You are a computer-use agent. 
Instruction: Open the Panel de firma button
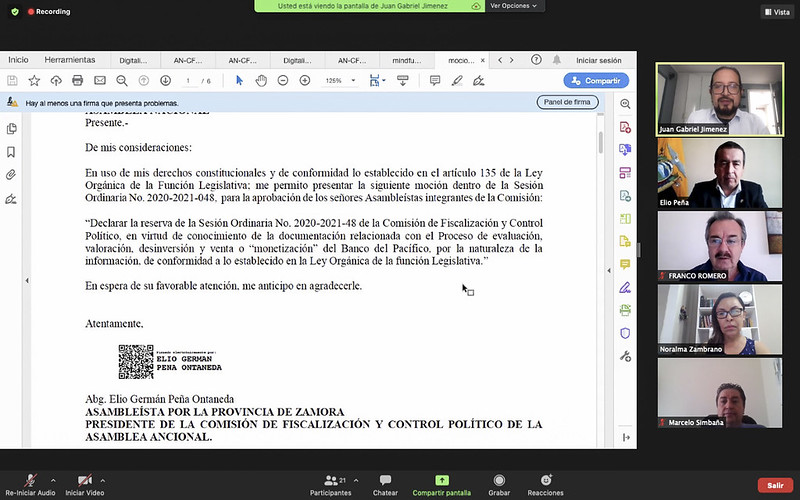click(x=567, y=102)
